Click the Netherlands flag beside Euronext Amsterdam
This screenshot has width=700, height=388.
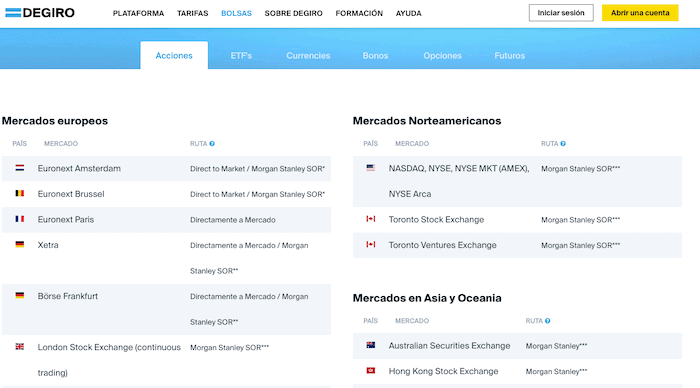[x=20, y=168]
